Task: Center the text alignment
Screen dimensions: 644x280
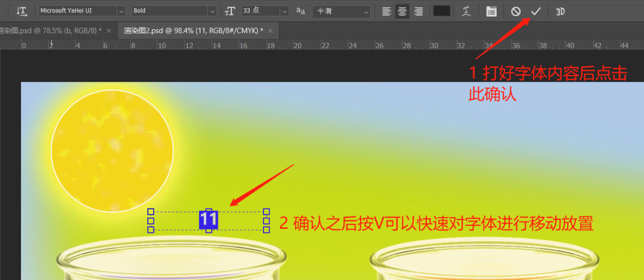Action: point(402,11)
